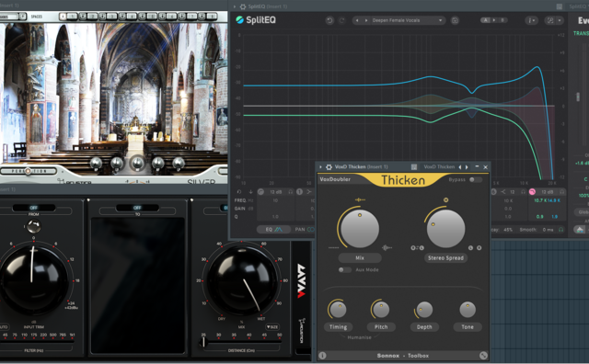Click the Smooth headphone listen icon
This screenshot has height=364, width=589.
560,230
